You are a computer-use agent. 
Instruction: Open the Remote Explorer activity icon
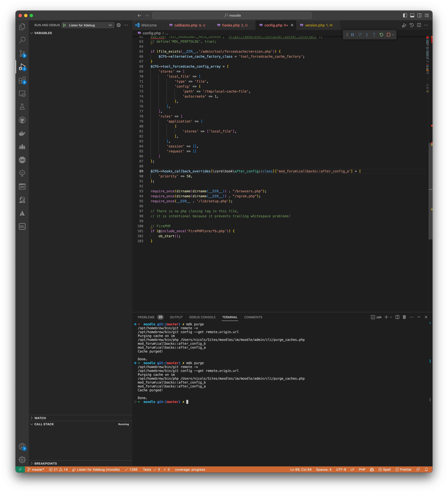[22, 93]
